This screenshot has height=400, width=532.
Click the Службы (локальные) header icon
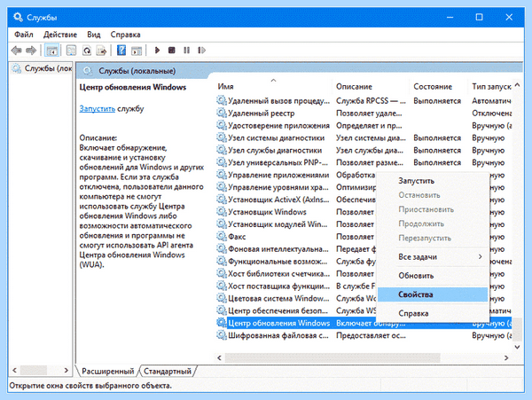[88, 71]
